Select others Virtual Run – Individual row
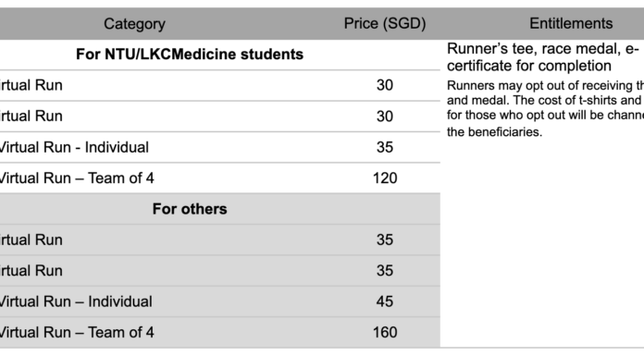Image resolution: width=644 pixels, height=356 pixels. pos(220,301)
